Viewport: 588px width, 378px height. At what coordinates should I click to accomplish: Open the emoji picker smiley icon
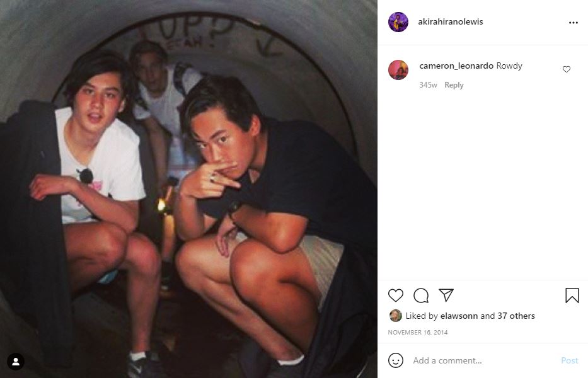click(x=396, y=360)
